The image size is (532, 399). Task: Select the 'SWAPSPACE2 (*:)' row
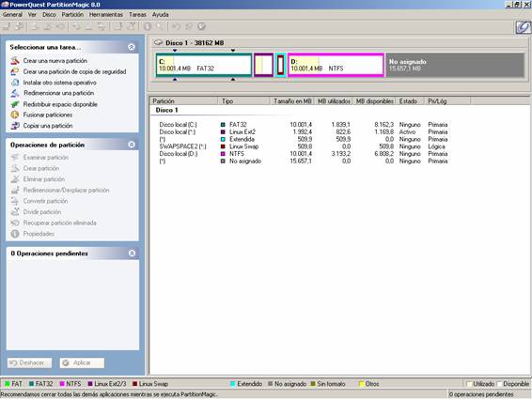tap(303, 146)
